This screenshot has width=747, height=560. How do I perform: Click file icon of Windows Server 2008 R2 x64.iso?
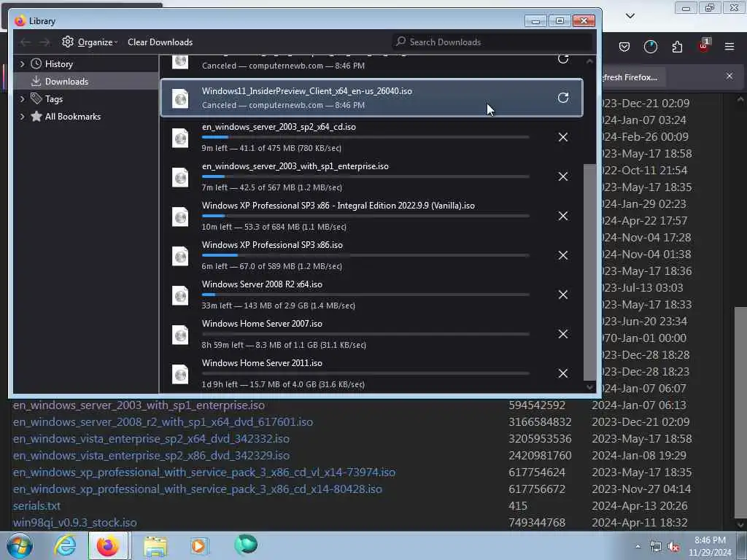point(180,295)
